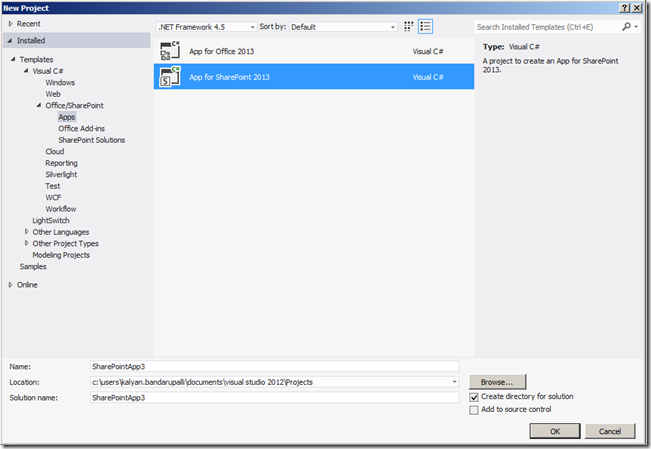651x449 pixels.
Task: Open search options dropdown arrow
Action: tap(636, 27)
